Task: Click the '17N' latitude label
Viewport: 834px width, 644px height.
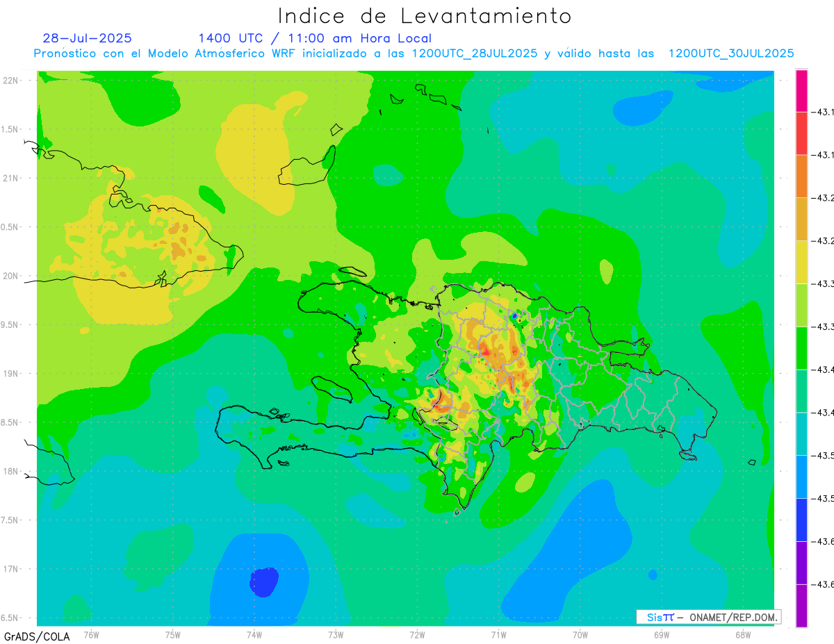Action: (x=10, y=569)
